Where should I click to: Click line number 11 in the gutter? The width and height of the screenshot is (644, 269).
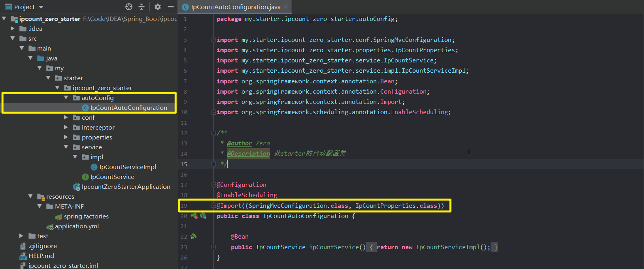click(x=184, y=123)
